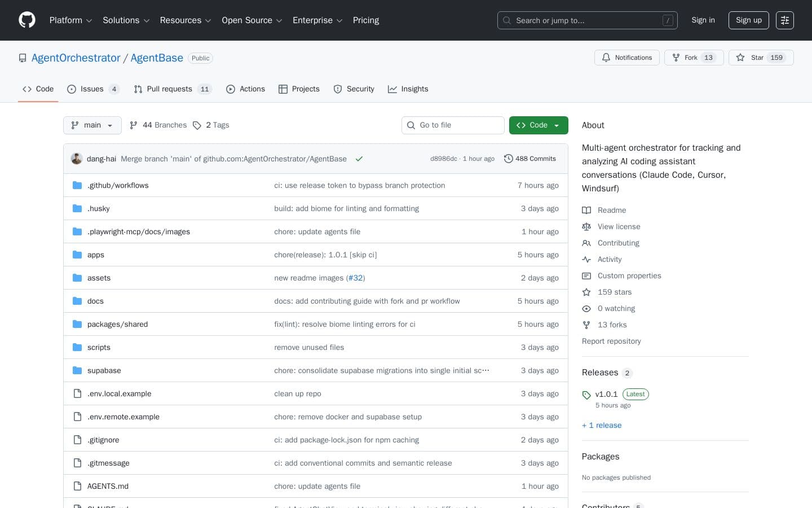
Task: Open the command palette icon beside Sign in
Action: click(785, 20)
